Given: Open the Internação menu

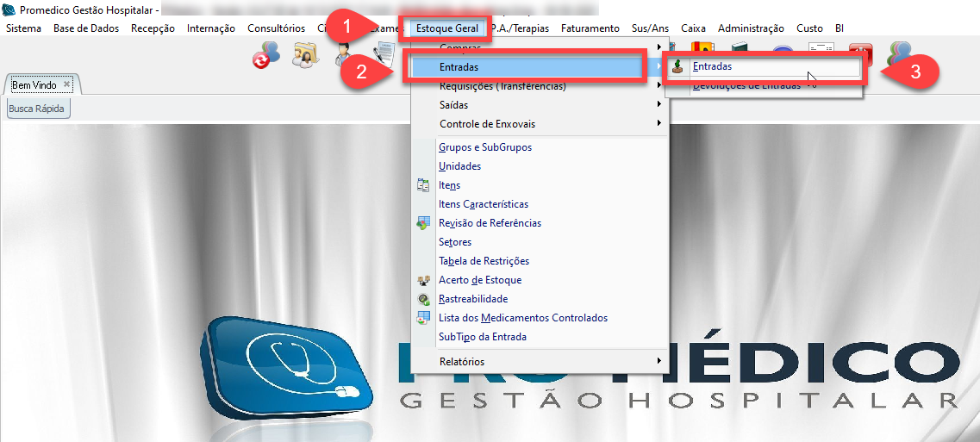Looking at the screenshot, I should [210, 28].
